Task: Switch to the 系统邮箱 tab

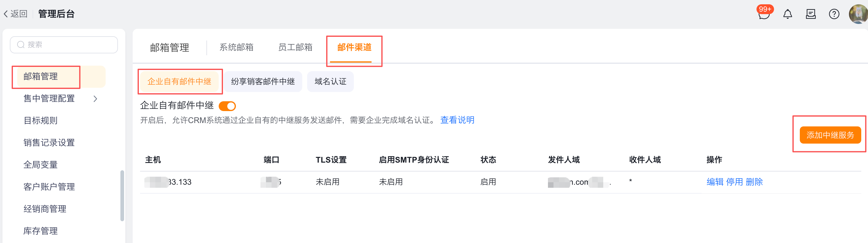Action: (236, 48)
